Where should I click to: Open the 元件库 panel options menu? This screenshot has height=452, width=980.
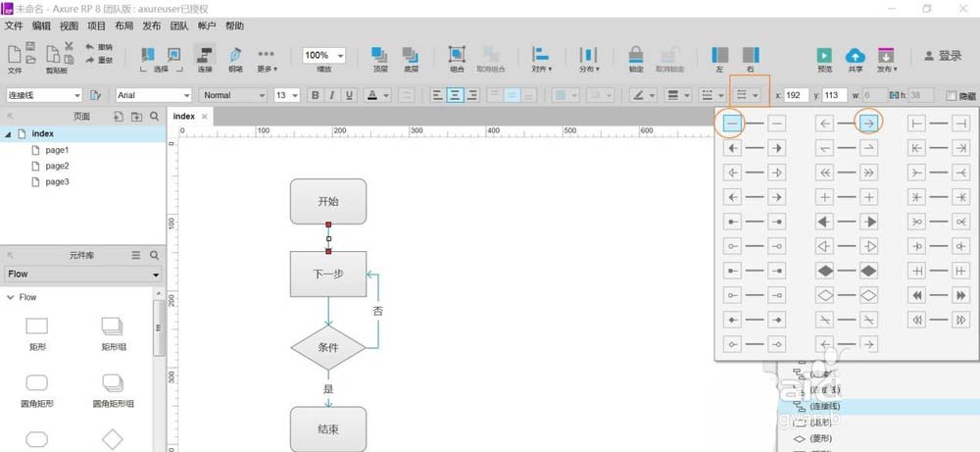pyautogui.click(x=136, y=255)
